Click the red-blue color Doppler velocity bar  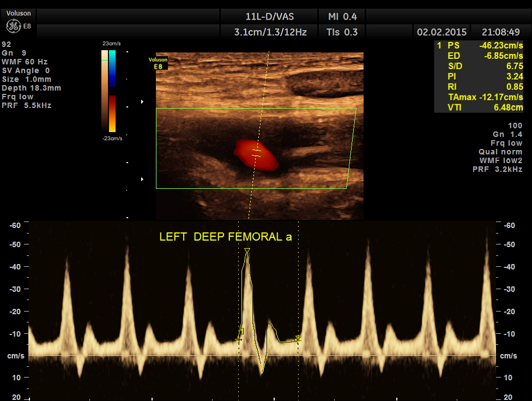click(112, 91)
